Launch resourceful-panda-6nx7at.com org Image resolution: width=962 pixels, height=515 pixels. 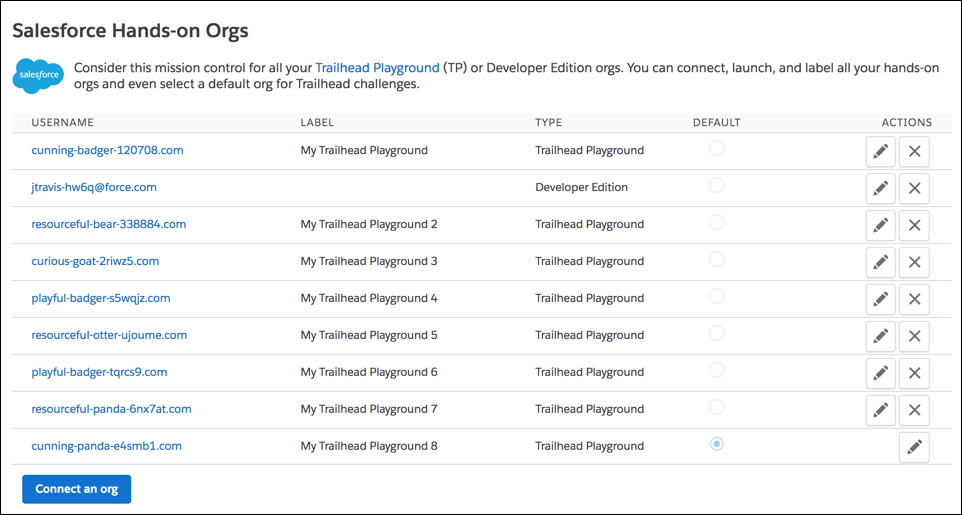pos(112,409)
